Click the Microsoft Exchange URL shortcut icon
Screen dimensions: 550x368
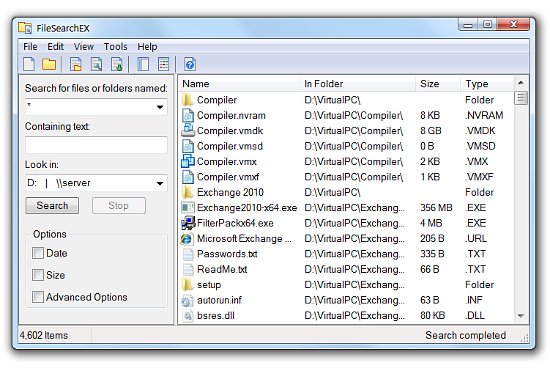tap(187, 239)
